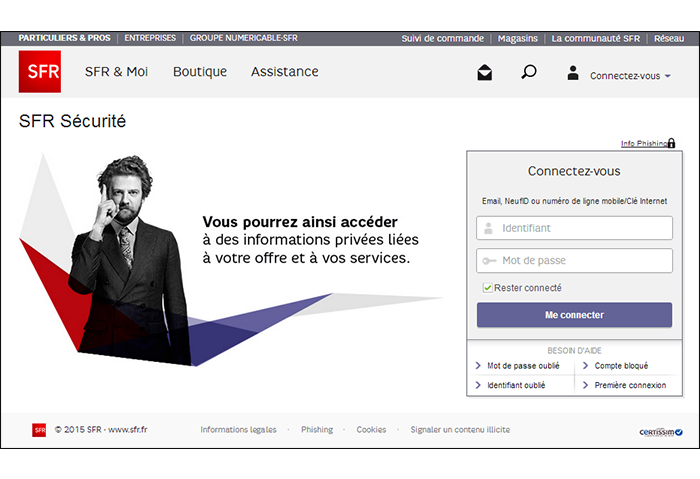The image size is (700, 479).
Task: Click the user profile icon
Action: (573, 73)
